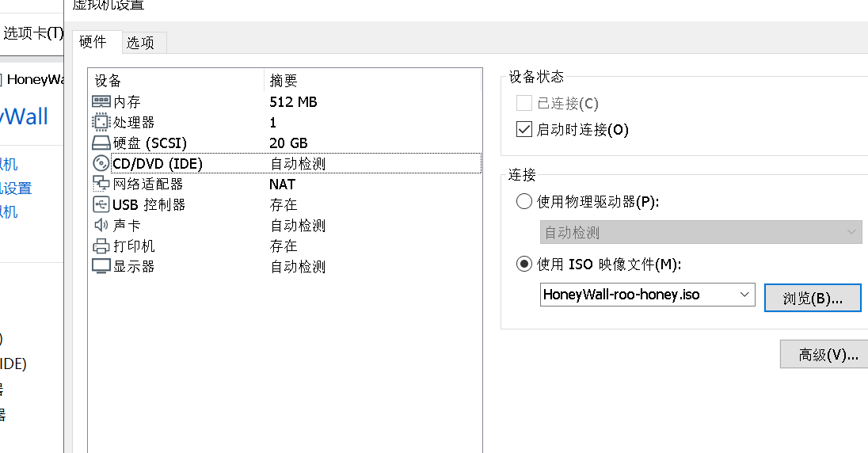Toggle the 启动时连接 (connect at power on) checkbox
Image resolution: width=868 pixels, height=453 pixels.
coord(523,130)
